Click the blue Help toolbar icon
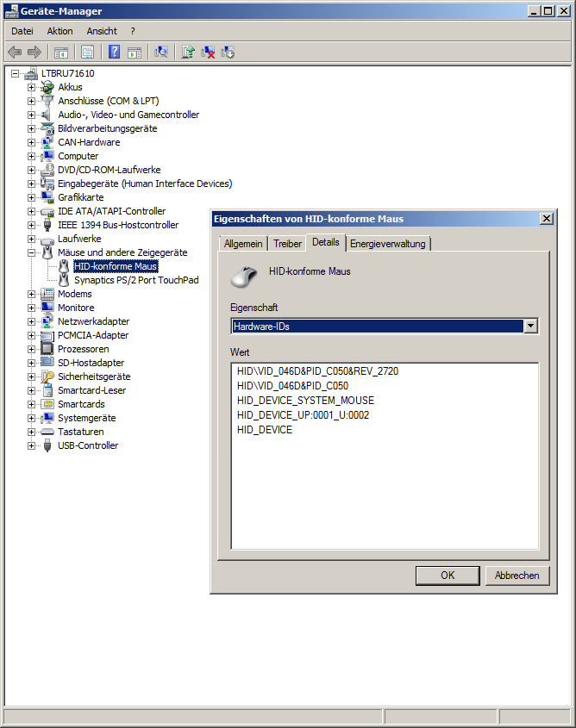The height and width of the screenshot is (728, 576). (x=115, y=52)
